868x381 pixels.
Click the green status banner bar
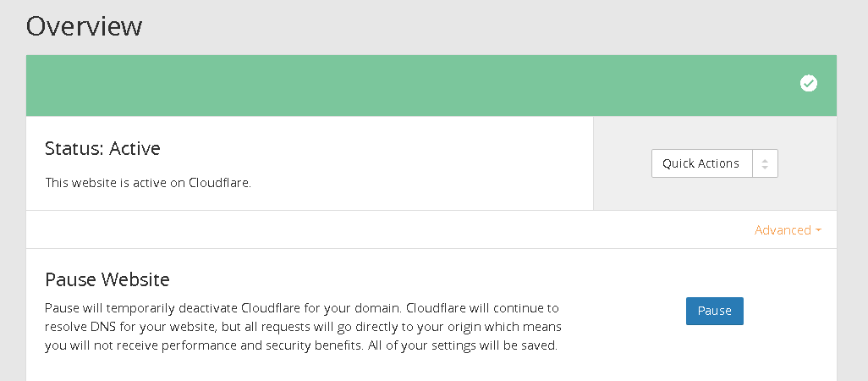tap(406, 85)
